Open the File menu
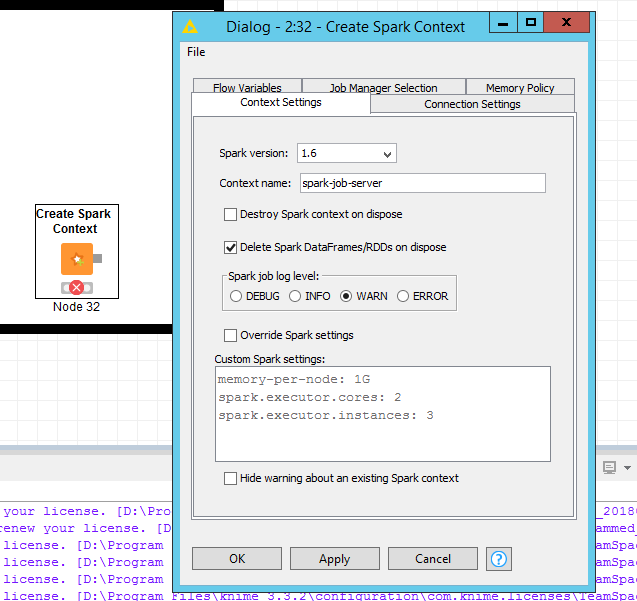 (196, 52)
